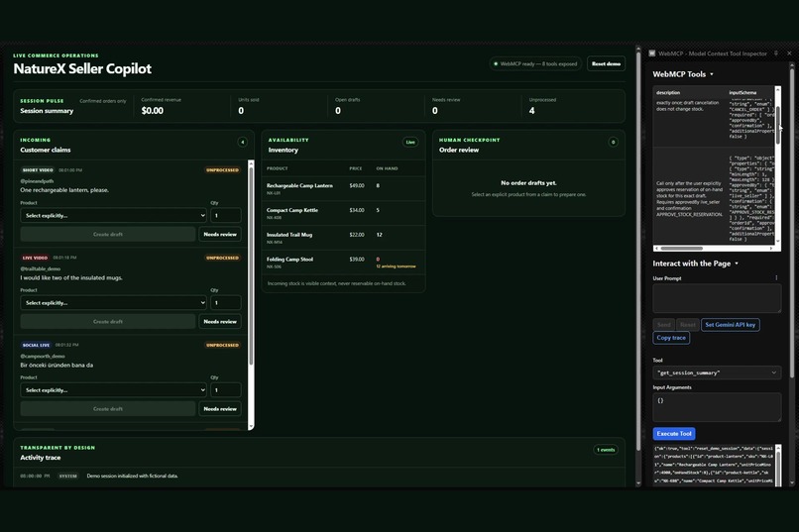This screenshot has height=532, width=799.
Task: Click the green WebMCP ready status pill
Action: [535, 63]
